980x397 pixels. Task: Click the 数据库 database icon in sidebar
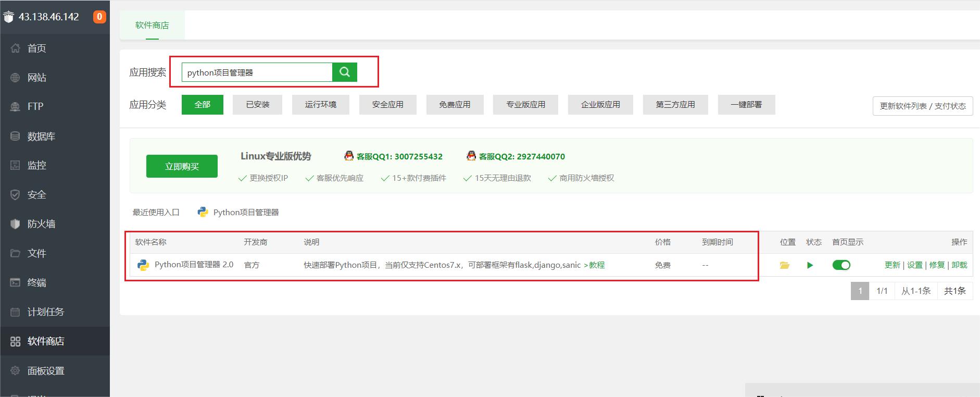click(x=16, y=136)
